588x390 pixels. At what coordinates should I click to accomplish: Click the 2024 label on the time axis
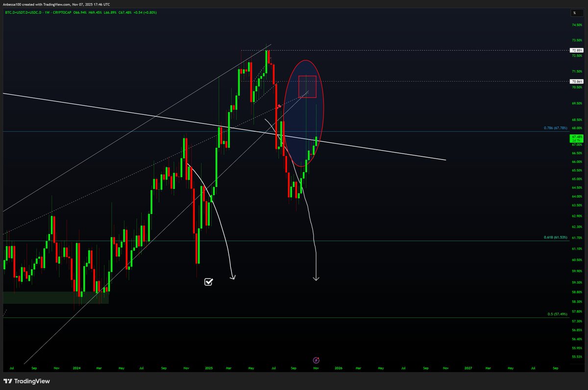click(77, 367)
